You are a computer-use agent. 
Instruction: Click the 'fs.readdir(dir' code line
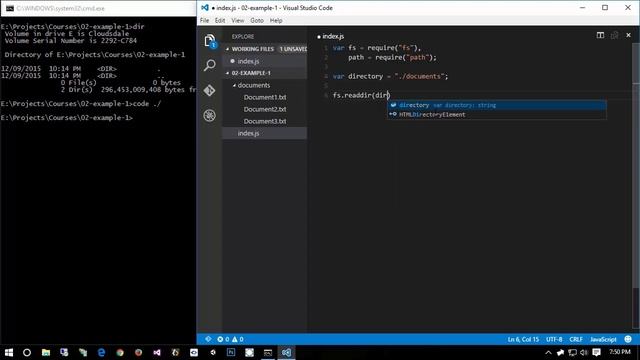(361, 95)
